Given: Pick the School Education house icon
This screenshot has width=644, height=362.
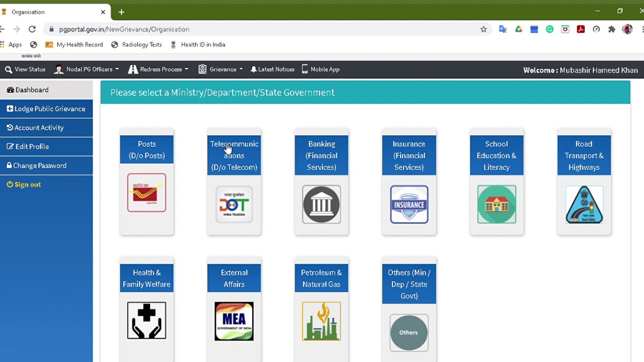Looking at the screenshot, I should pos(497,204).
